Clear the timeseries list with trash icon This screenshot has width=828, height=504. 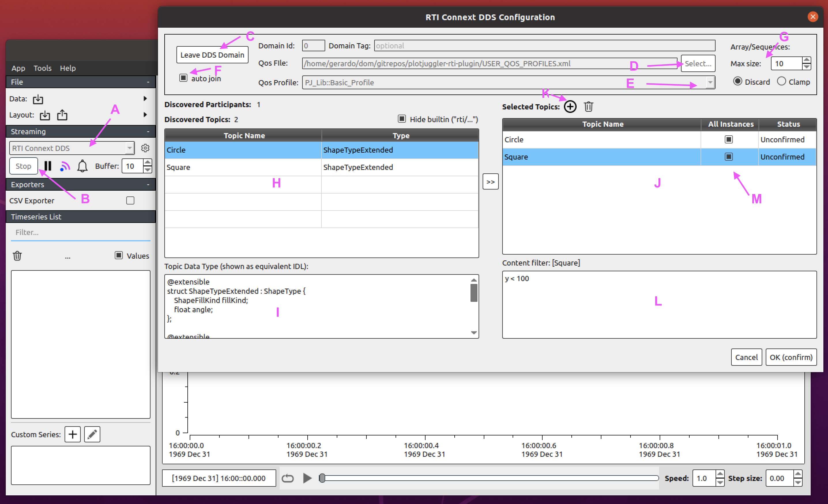click(x=17, y=256)
